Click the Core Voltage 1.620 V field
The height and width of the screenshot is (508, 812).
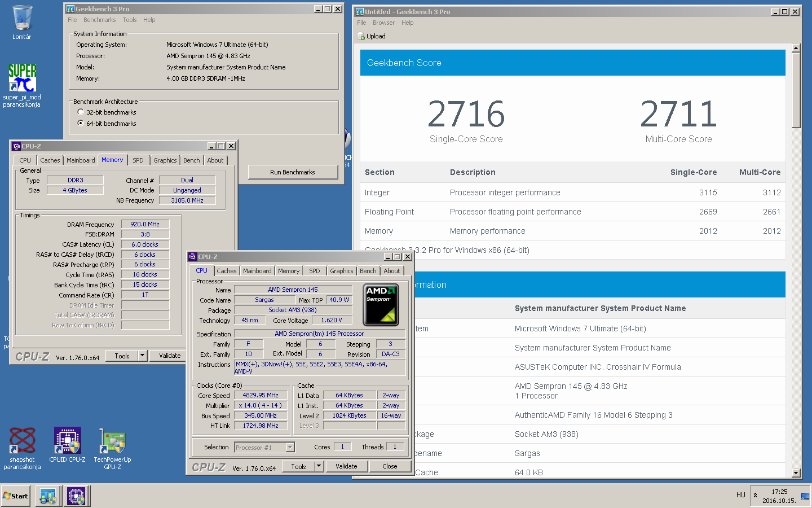(x=332, y=320)
